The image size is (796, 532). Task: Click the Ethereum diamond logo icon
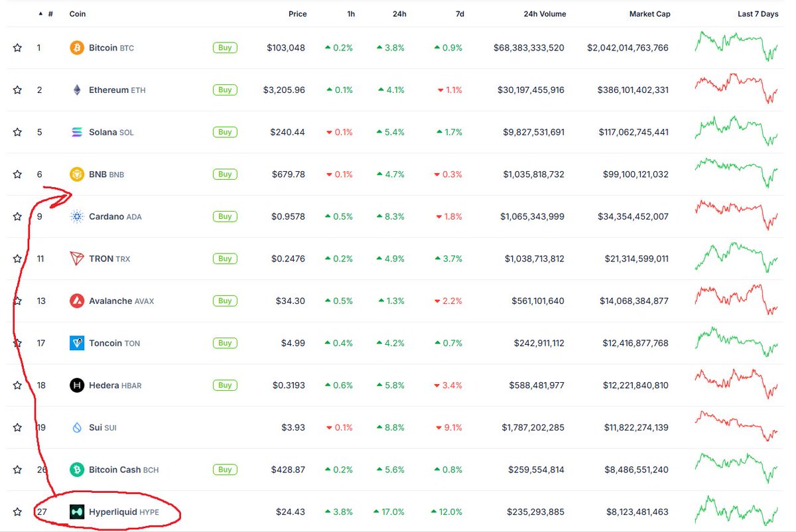77,90
